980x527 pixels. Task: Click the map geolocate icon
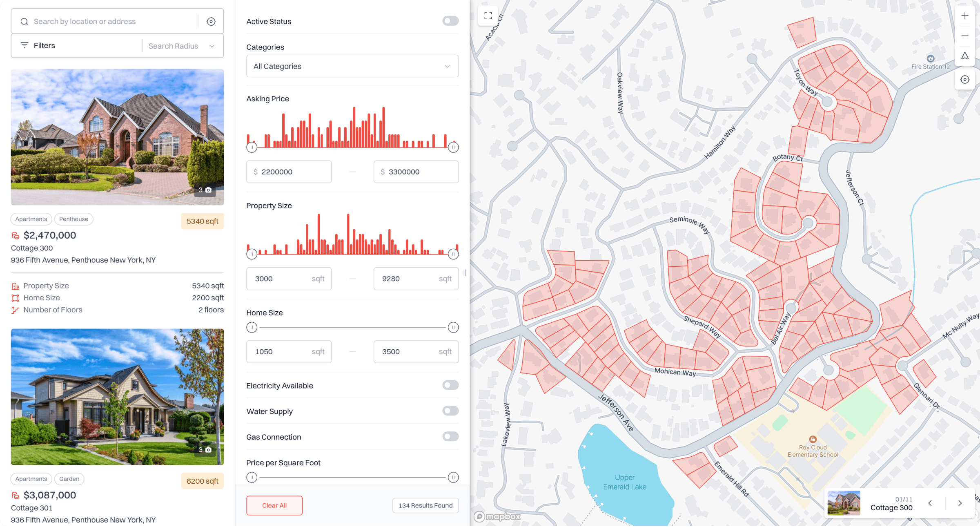tap(965, 80)
